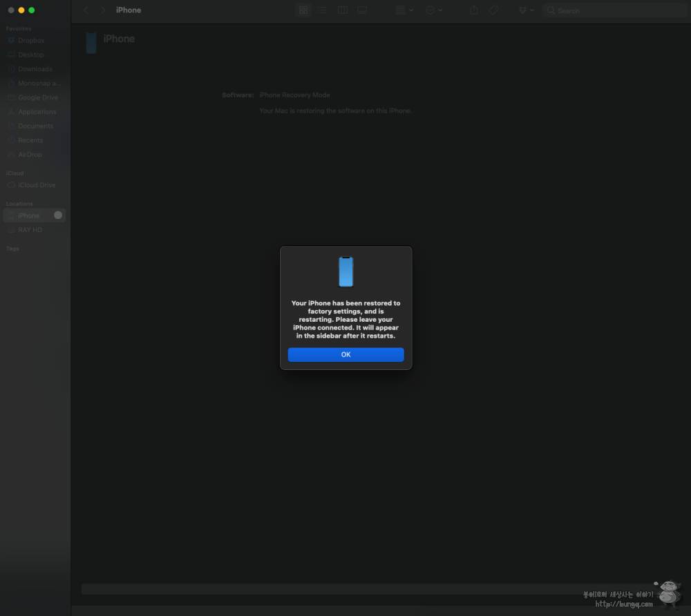Click the iPhone device icon in the header
The width and height of the screenshot is (691, 616).
(x=91, y=43)
